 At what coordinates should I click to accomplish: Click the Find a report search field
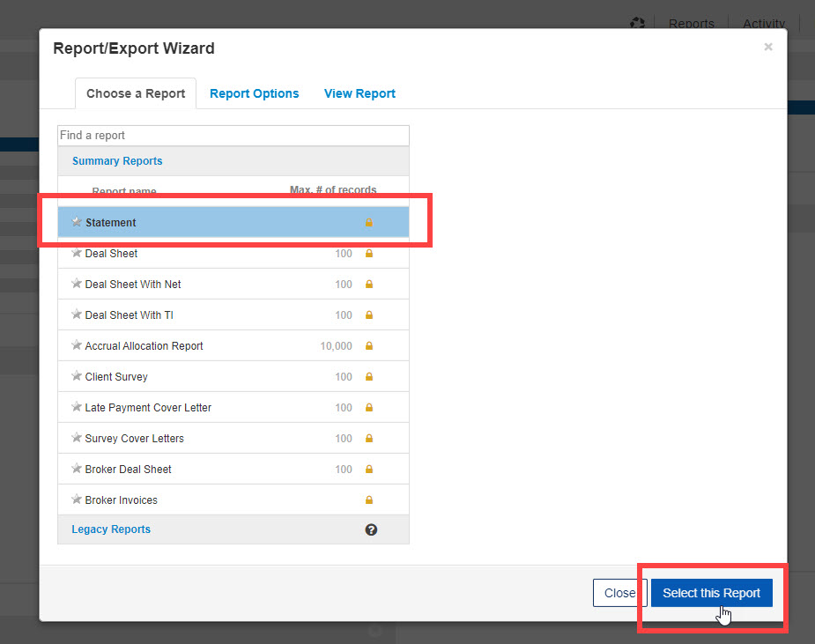coord(233,136)
